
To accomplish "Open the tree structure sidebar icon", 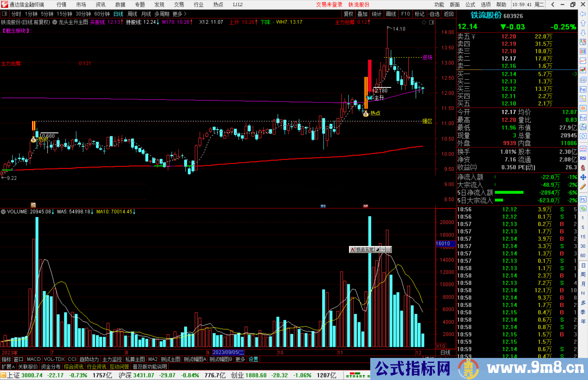I will [x=583, y=99].
